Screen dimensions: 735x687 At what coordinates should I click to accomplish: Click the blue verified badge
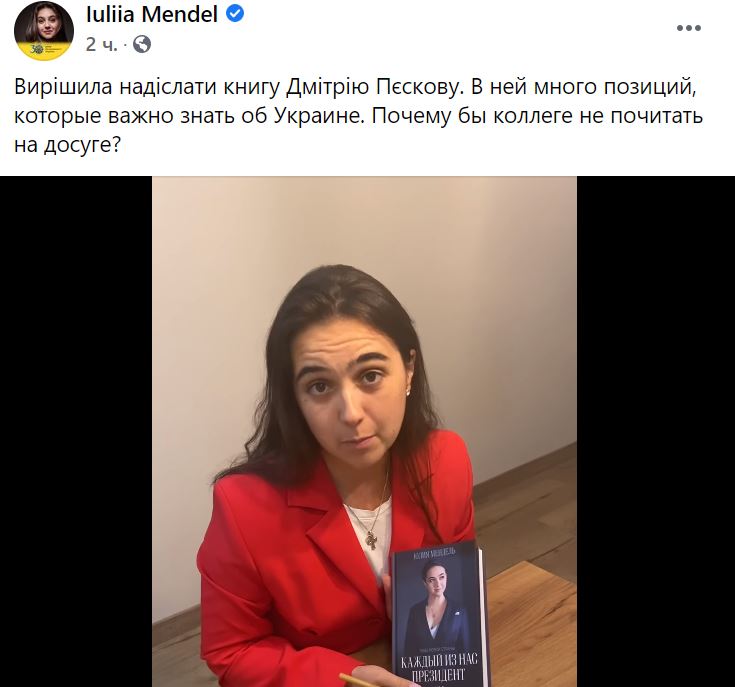(x=235, y=15)
